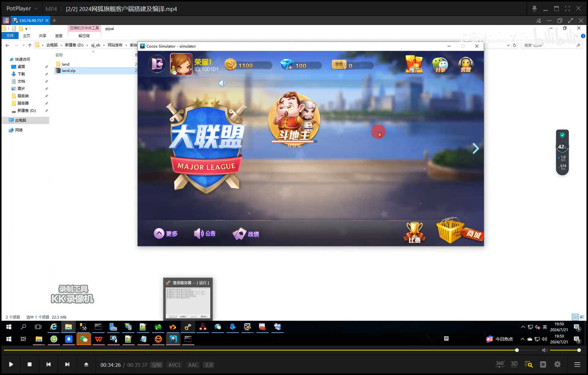The height and width of the screenshot is (375, 588).
Task: Select the land.zip file in Explorer
Action: [x=68, y=70]
